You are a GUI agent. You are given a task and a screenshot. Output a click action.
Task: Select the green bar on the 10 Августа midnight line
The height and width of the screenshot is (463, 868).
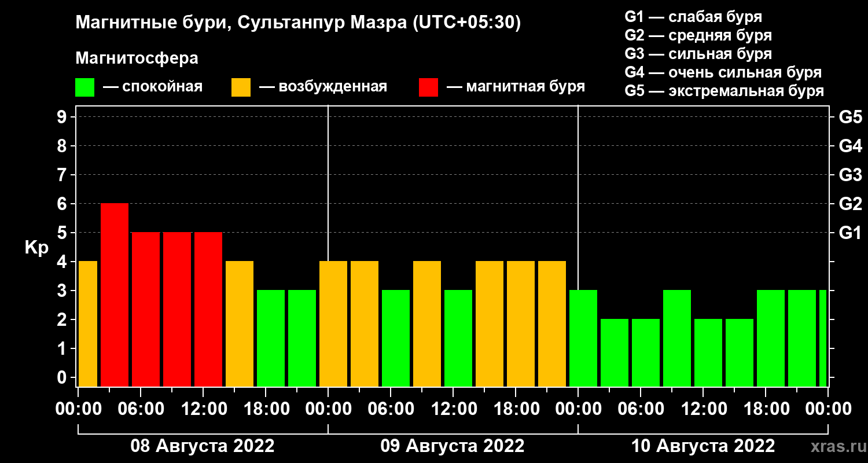pyautogui.click(x=583, y=338)
